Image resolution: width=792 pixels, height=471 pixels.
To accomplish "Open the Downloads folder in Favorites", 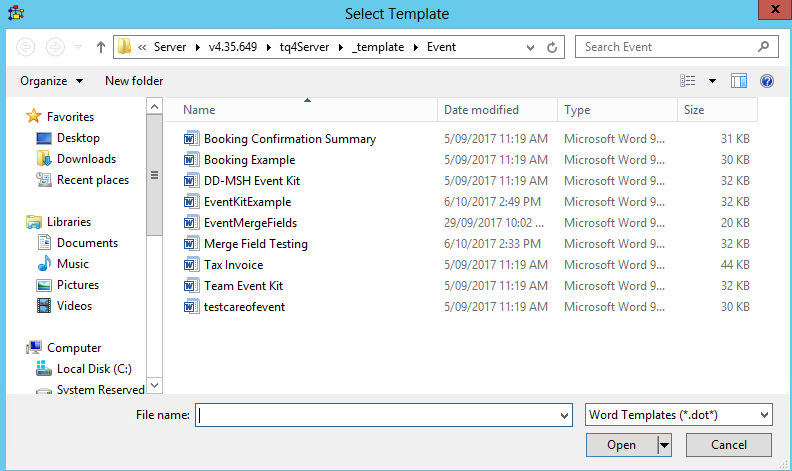I will coord(86,159).
